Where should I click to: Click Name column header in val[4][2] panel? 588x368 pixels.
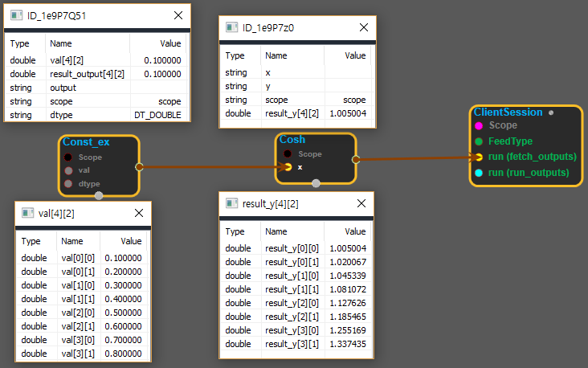point(72,240)
